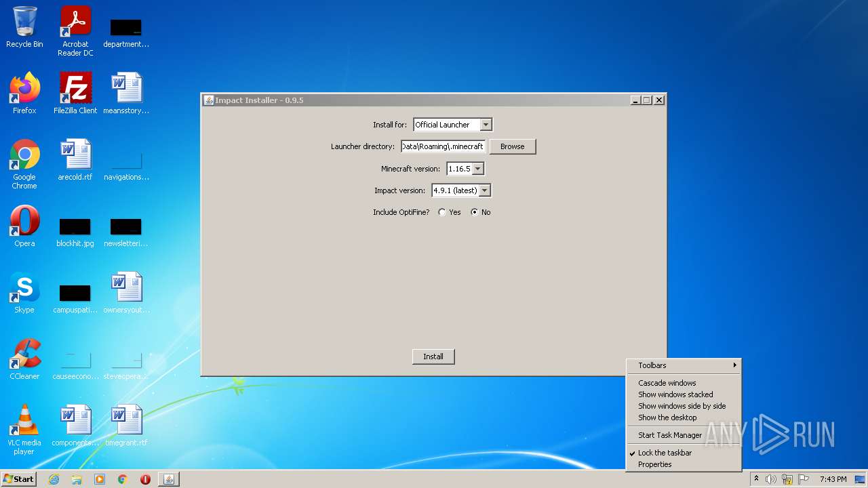This screenshot has width=868, height=488.
Task: Select the timegrant.rtf document icon
Action: (x=126, y=426)
